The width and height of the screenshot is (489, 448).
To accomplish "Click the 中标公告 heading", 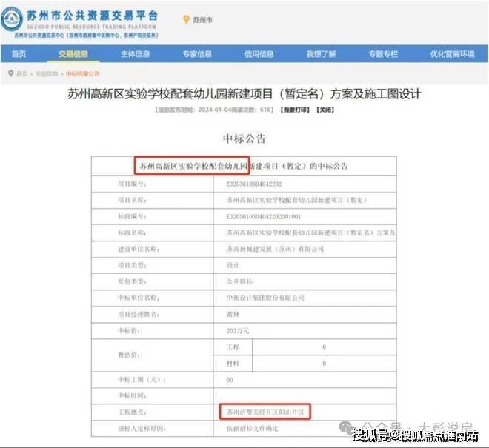I will [x=245, y=138].
